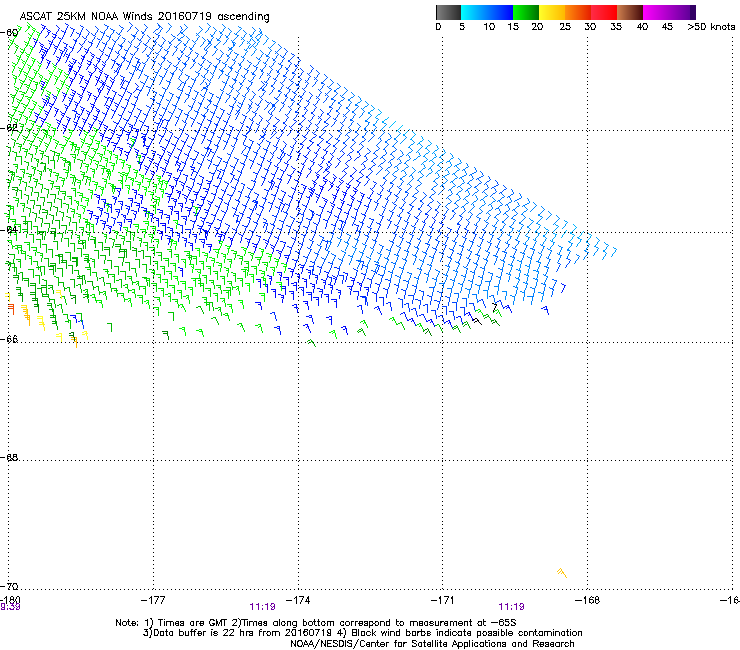This screenshot has width=740, height=650.
Task: Click the '0' colorbar tick label
Action: click(x=438, y=27)
